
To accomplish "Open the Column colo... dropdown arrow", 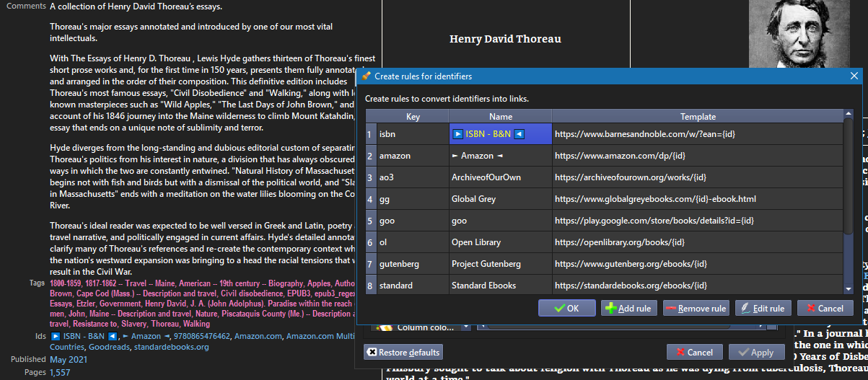I will (466, 327).
